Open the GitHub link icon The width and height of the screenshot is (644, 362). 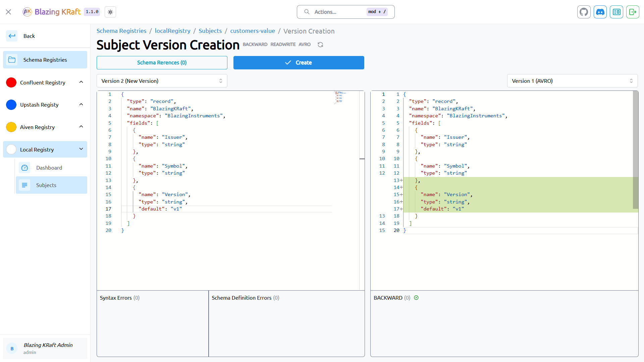pos(584,12)
